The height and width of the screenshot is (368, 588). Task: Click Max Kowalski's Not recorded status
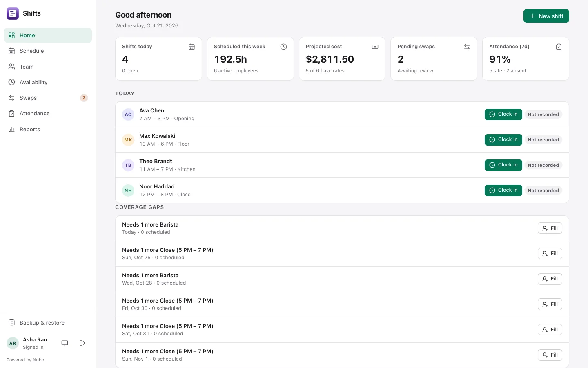tap(543, 140)
